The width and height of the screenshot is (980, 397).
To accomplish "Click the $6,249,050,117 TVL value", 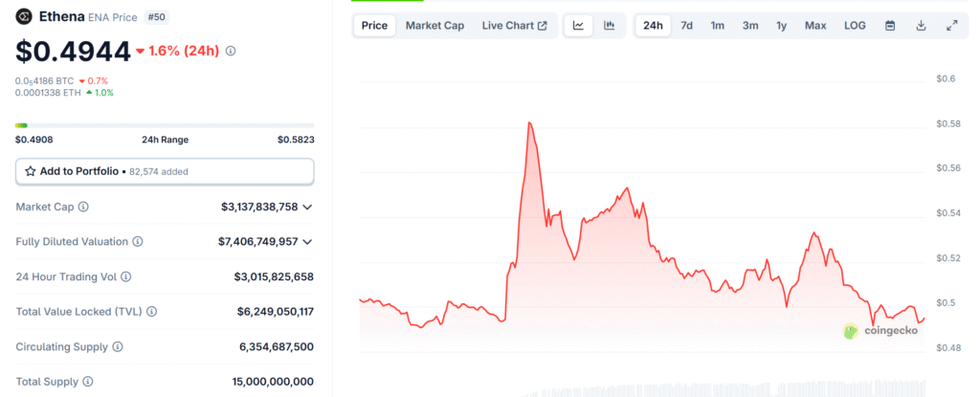I will click(275, 311).
